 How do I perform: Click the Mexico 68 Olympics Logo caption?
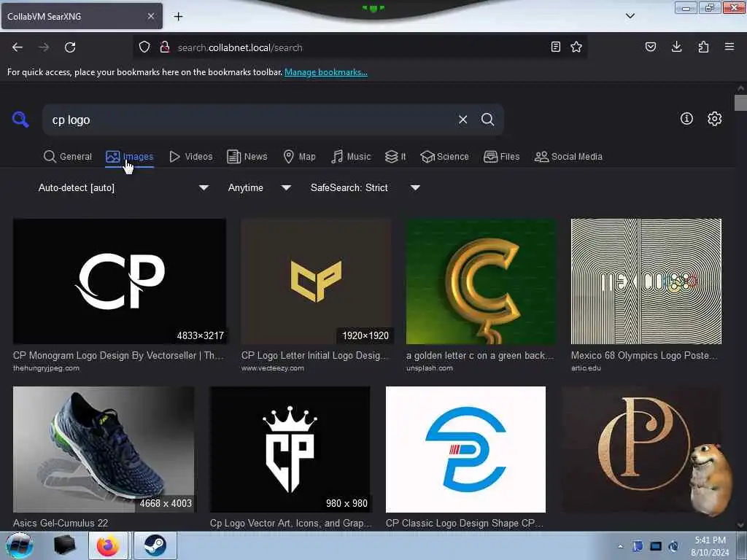[643, 356]
